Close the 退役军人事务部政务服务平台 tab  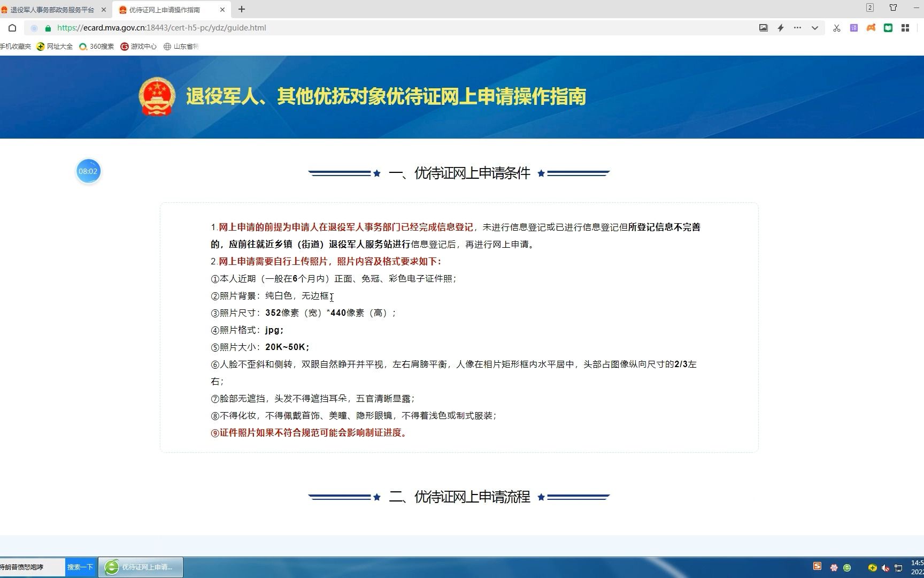[104, 10]
